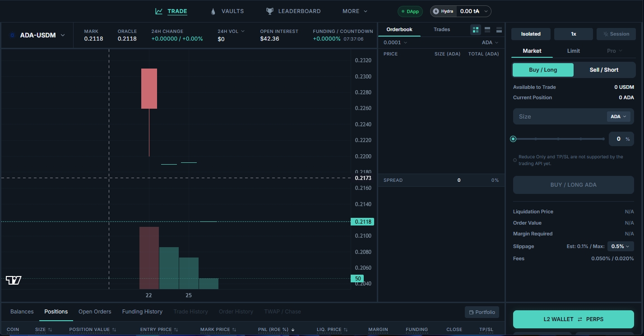
Task: Click info icon beside Reduce Only note
Action: click(515, 160)
